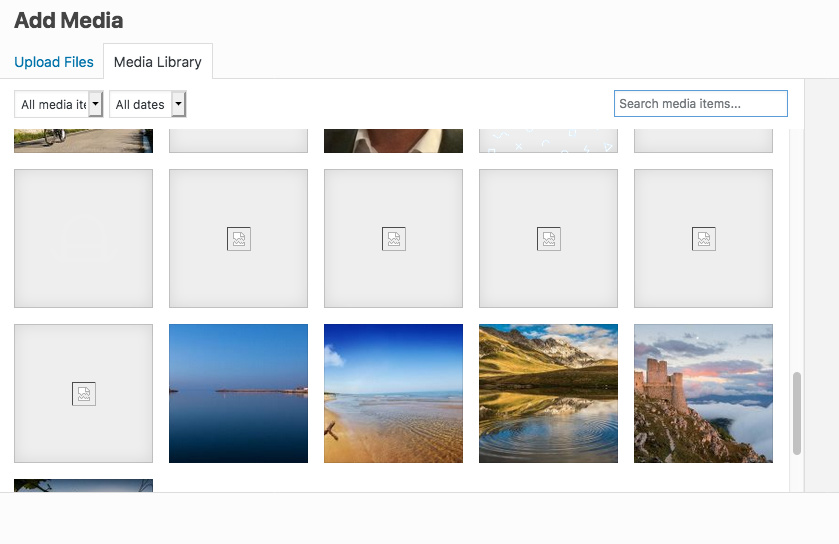Viewport: 839px width, 544px height.
Task: Switch to the Upload Files tab
Action: click(54, 62)
